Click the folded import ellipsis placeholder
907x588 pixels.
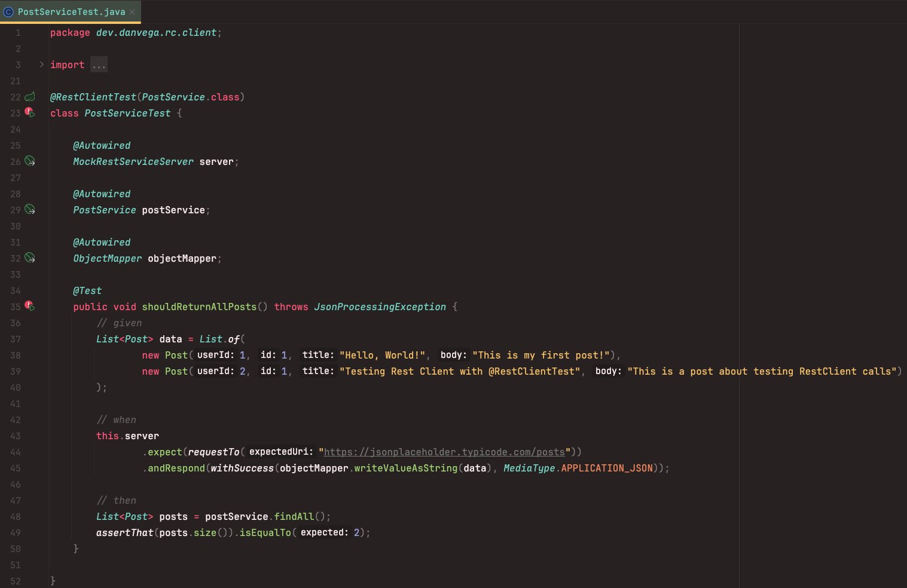[99, 65]
